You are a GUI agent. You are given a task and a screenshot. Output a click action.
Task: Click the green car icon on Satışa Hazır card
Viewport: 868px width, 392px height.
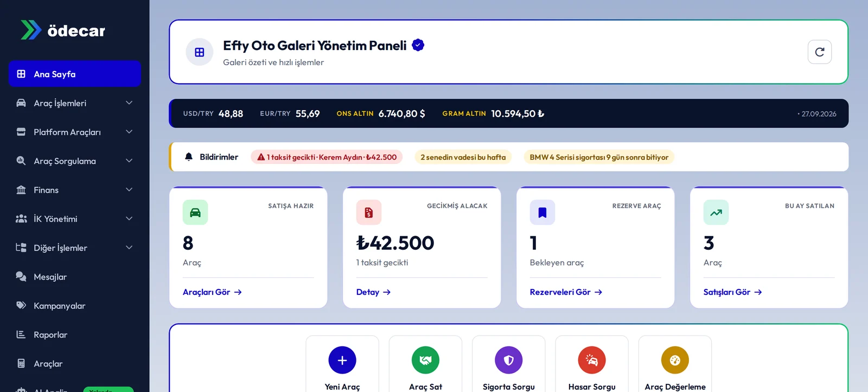195,212
